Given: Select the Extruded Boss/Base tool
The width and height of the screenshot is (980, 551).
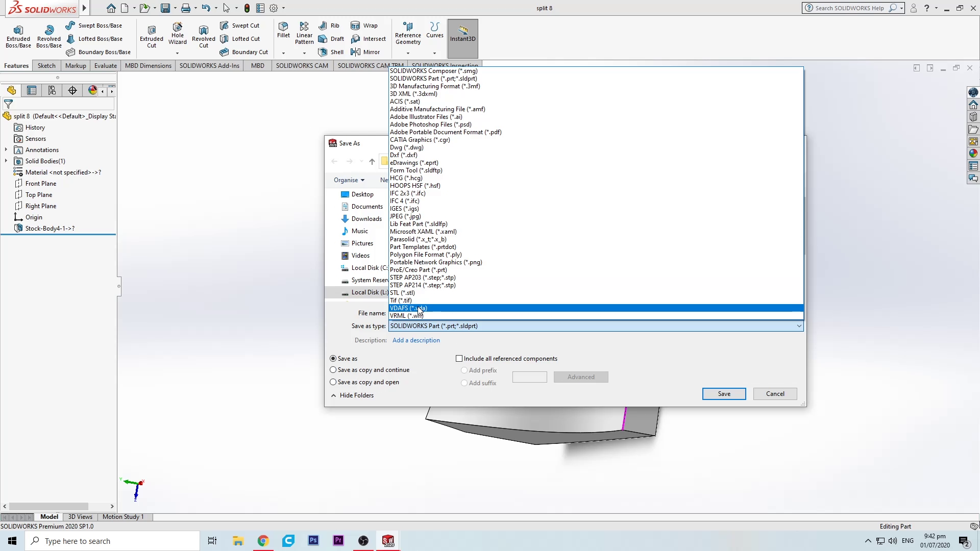Looking at the screenshot, I should click(18, 37).
